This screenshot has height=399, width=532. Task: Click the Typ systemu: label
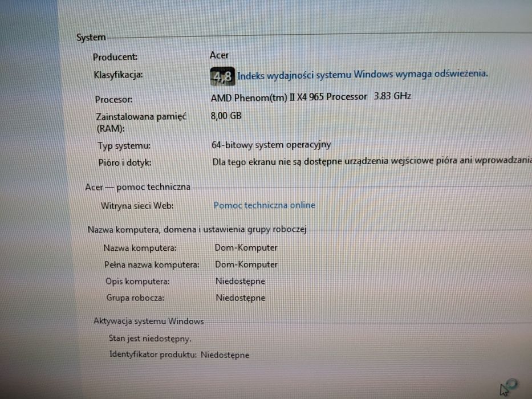click(124, 146)
